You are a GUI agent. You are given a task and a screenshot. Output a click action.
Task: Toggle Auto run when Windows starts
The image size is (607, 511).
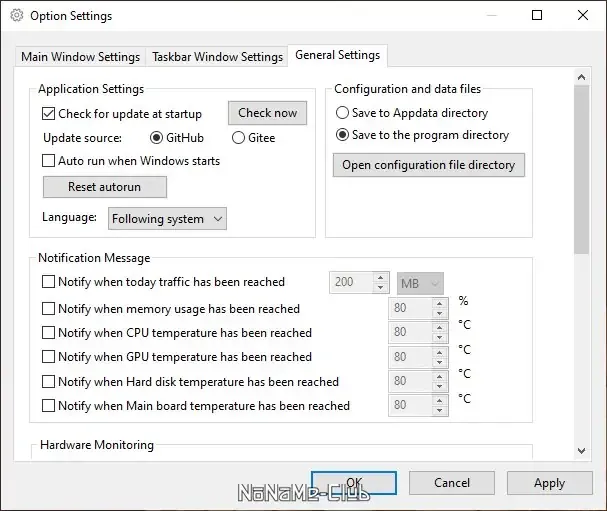click(49, 160)
